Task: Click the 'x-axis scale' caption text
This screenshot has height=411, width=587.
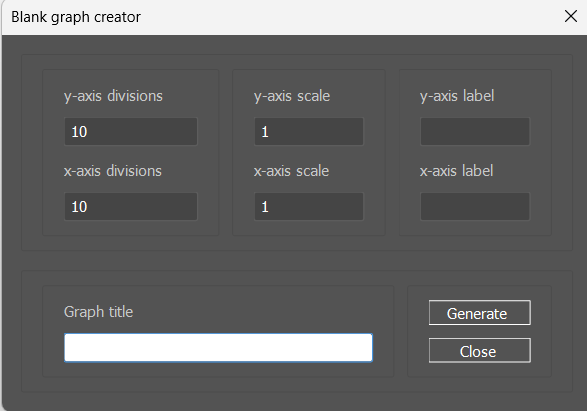Action: pos(291,171)
